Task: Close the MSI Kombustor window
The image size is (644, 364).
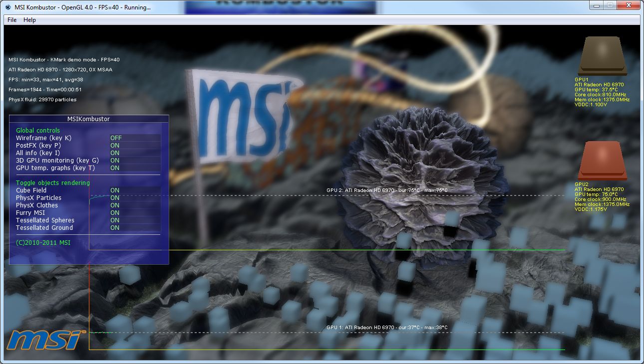Action: pos(628,5)
